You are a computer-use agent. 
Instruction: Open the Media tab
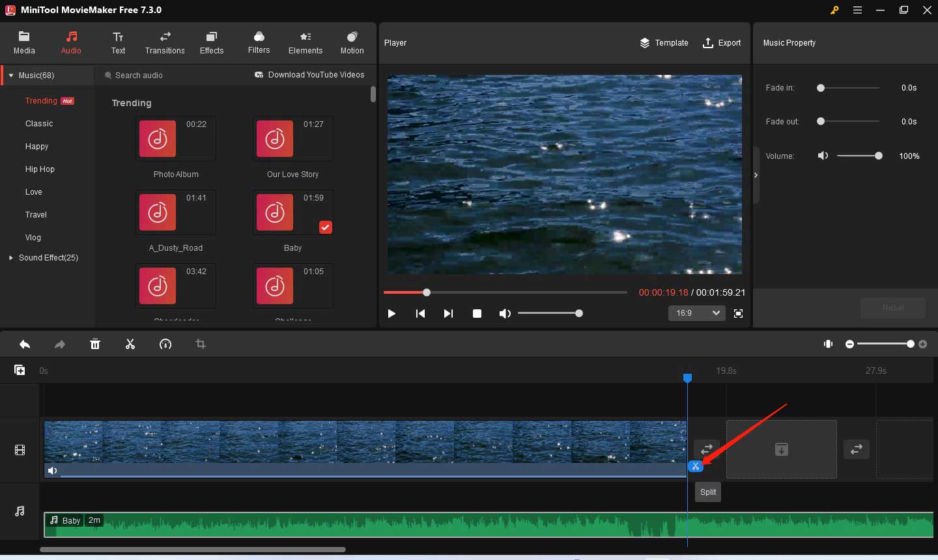click(x=24, y=42)
